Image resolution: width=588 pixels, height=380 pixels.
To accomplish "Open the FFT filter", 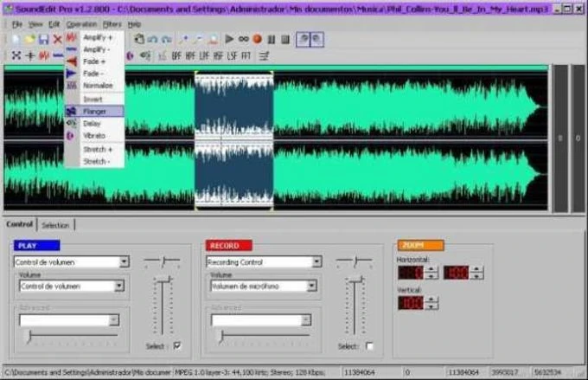I will pyautogui.click(x=246, y=56).
